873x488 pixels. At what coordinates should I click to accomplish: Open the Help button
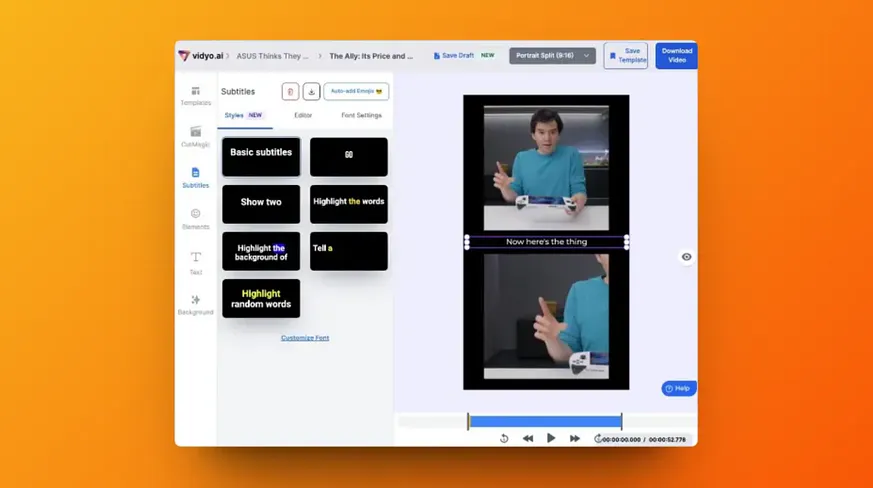tap(679, 388)
